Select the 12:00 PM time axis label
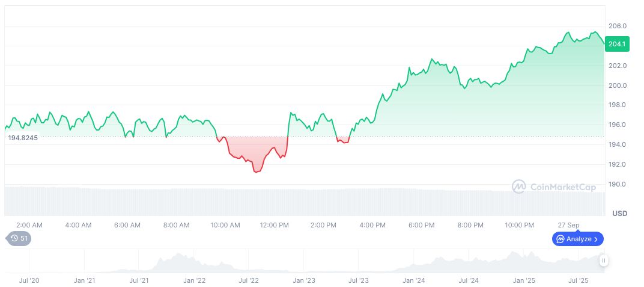 tap(275, 225)
